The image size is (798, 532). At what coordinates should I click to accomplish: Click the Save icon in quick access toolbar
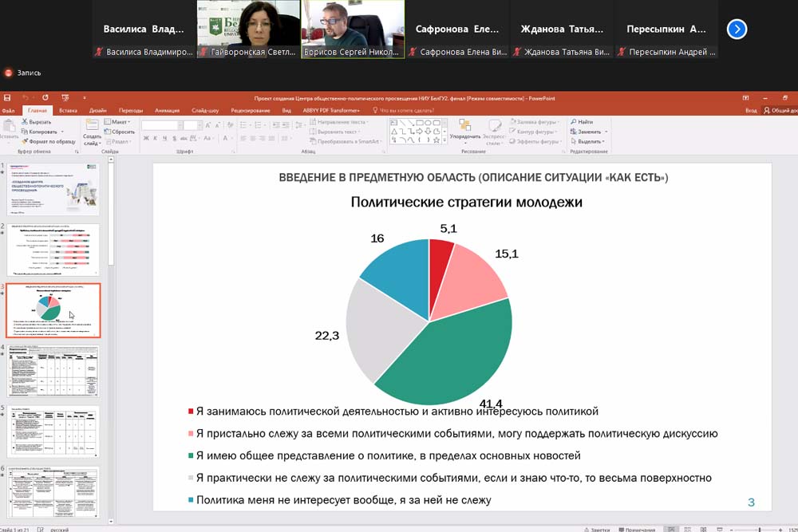click(x=8, y=98)
